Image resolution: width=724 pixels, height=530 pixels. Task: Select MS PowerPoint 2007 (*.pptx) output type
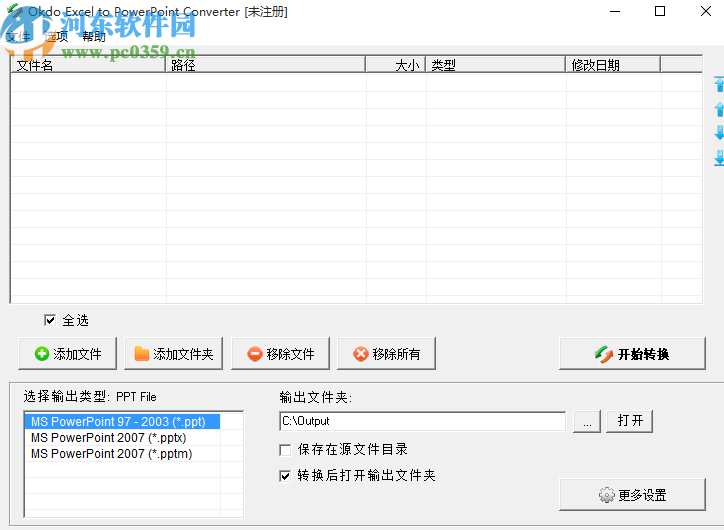(x=122, y=438)
